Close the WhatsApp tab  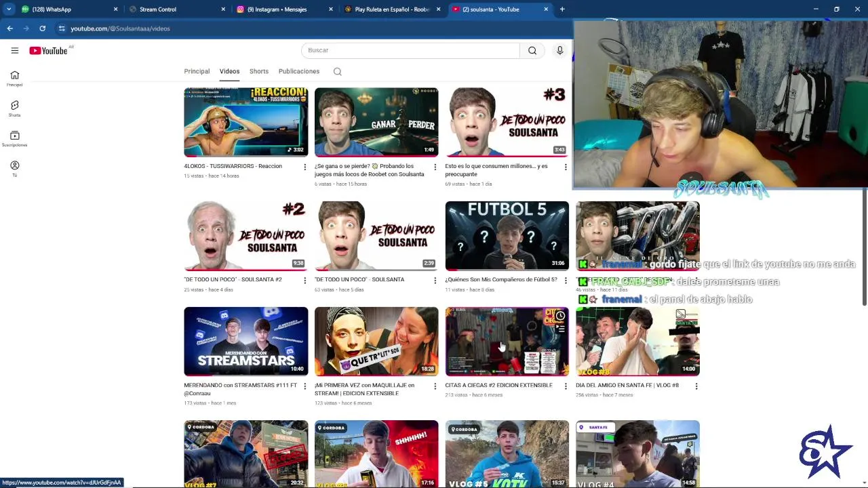115,9
